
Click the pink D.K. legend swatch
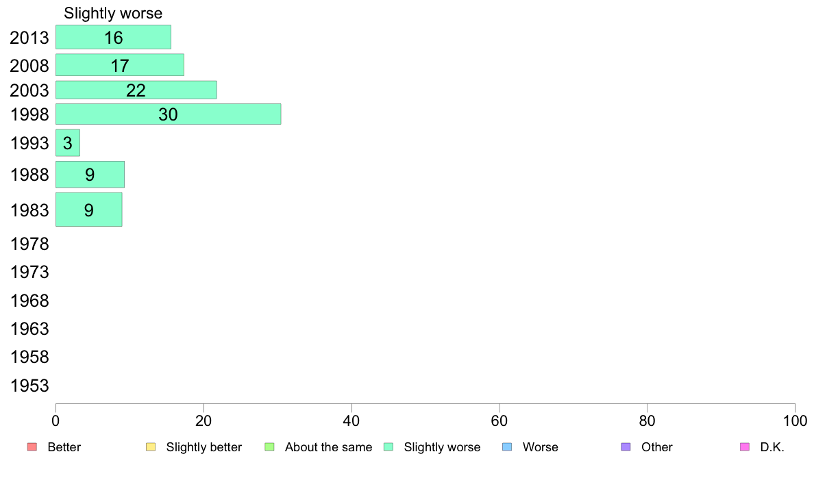click(745, 447)
